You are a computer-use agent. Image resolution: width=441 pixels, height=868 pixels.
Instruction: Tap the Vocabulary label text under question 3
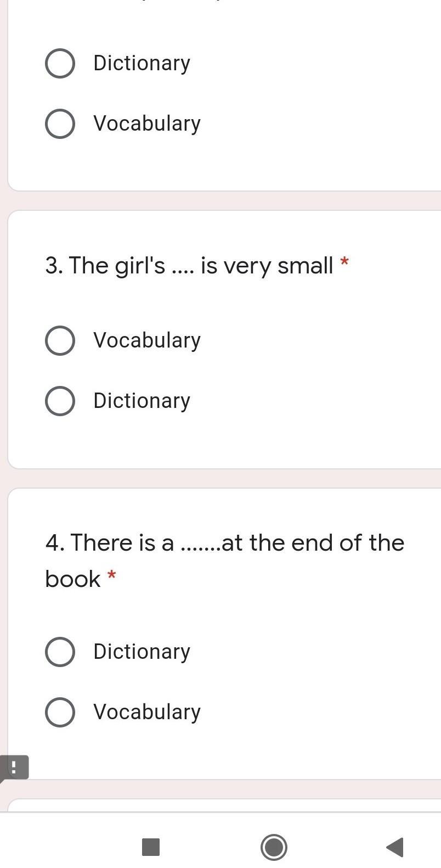click(x=147, y=340)
